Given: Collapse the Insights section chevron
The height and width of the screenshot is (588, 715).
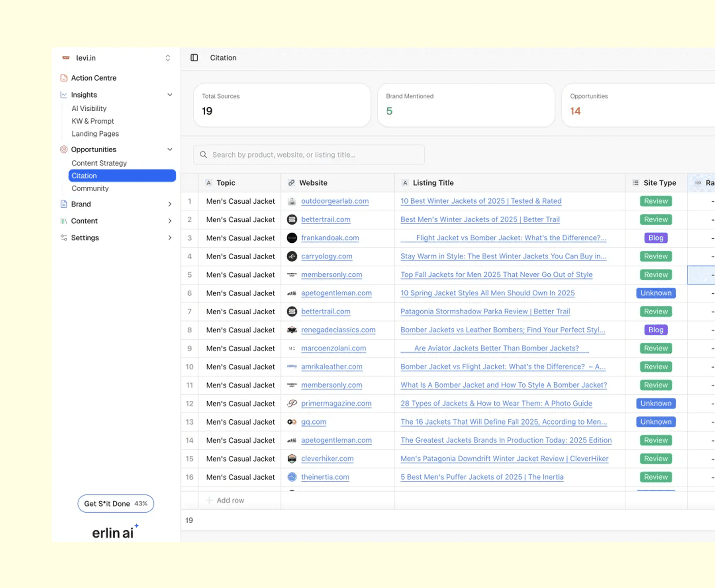Looking at the screenshot, I should [170, 95].
